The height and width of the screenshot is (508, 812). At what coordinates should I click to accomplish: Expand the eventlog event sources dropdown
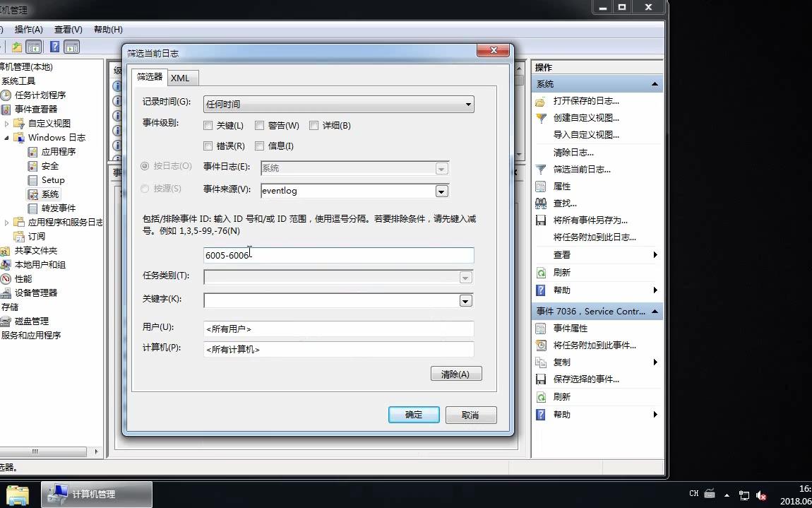tap(441, 191)
